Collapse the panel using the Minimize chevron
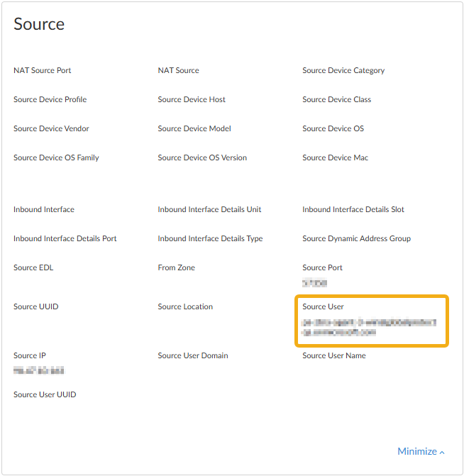 point(443,453)
